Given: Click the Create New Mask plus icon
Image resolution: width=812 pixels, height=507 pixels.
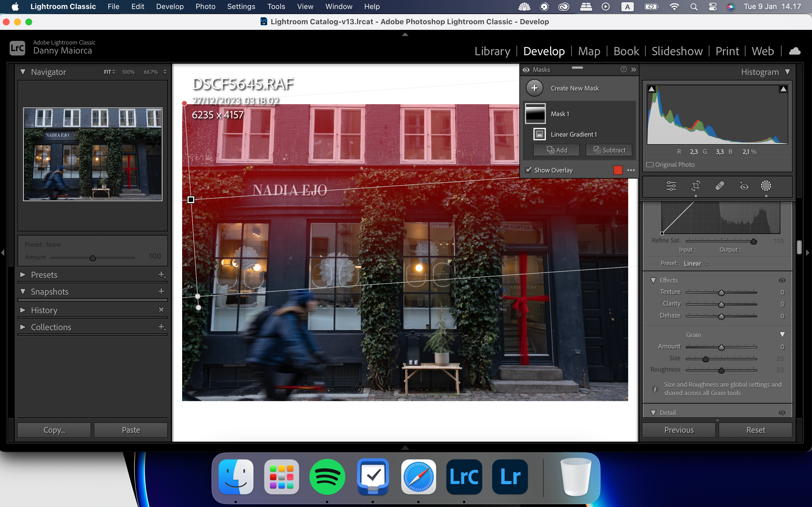Looking at the screenshot, I should click(x=535, y=88).
